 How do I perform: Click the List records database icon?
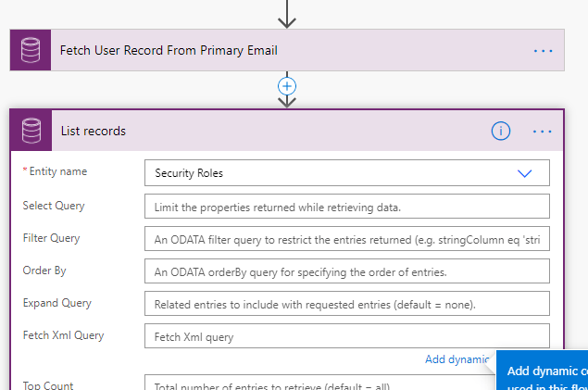[31, 131]
